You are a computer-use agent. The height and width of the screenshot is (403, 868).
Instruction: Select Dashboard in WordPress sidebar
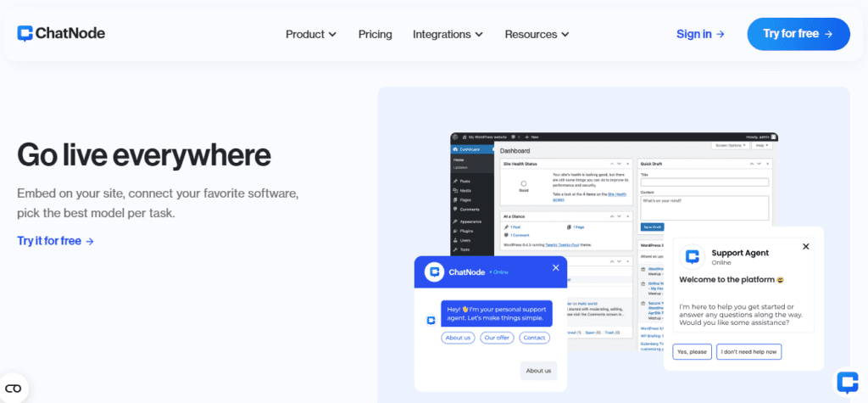[x=472, y=149]
